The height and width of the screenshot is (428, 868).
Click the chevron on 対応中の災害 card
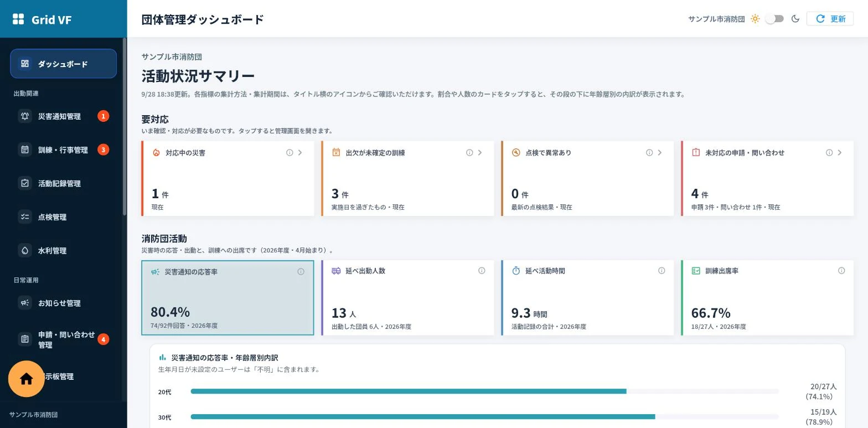click(300, 153)
